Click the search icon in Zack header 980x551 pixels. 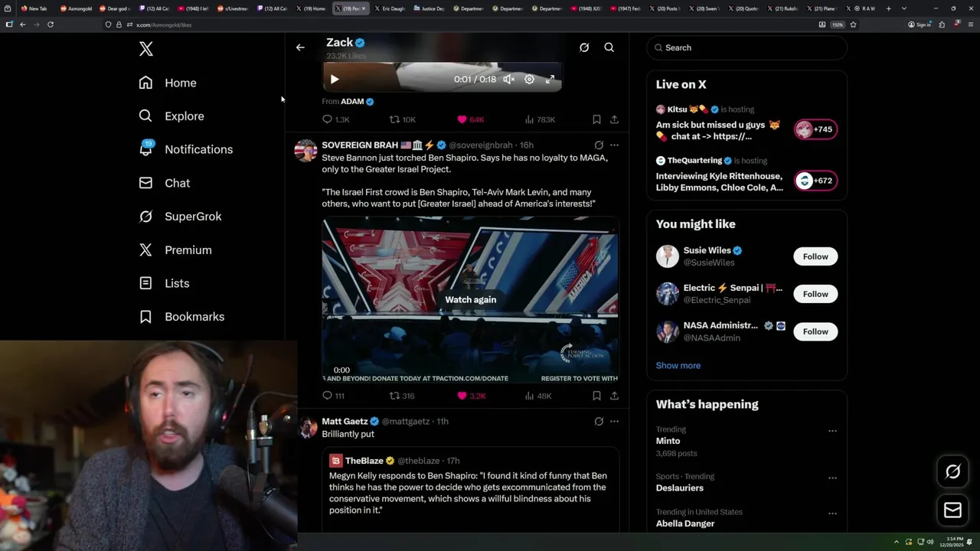coord(609,47)
